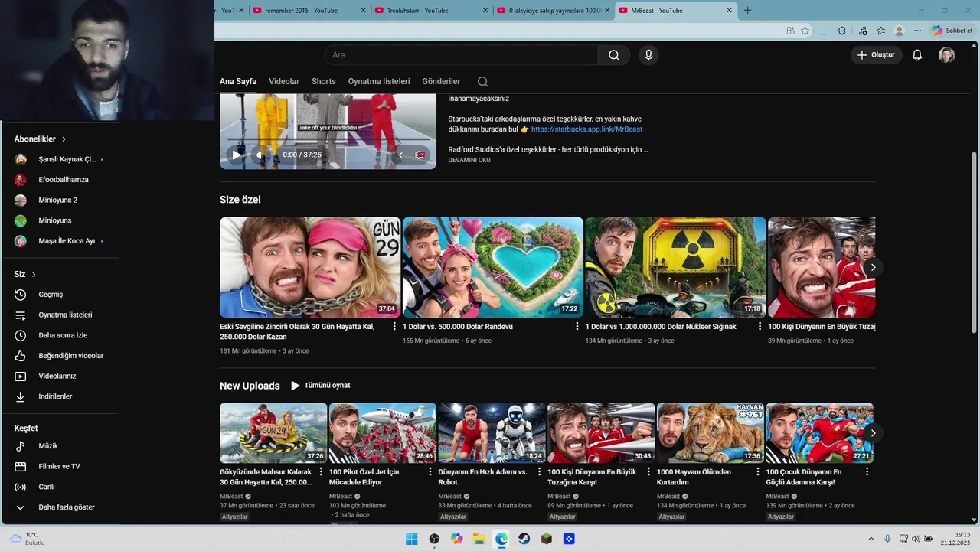Image resolution: width=980 pixels, height=551 pixels.
Task: Open Steam from the taskbar
Action: tap(524, 539)
